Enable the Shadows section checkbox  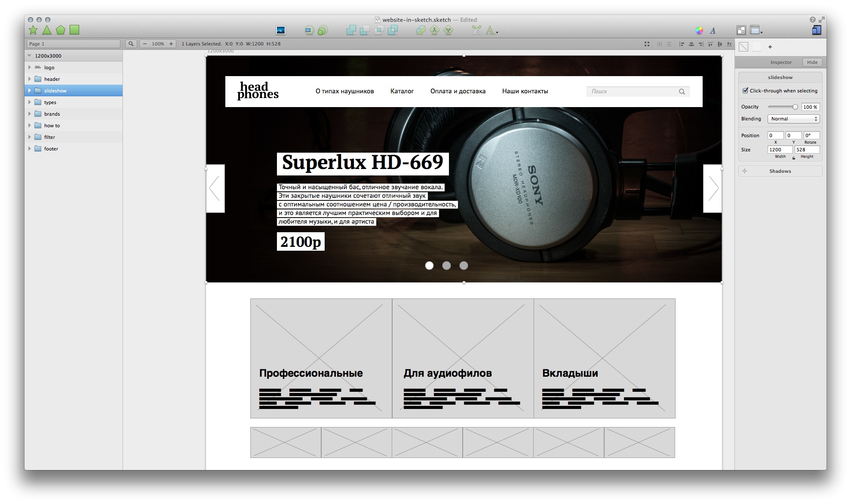(743, 170)
